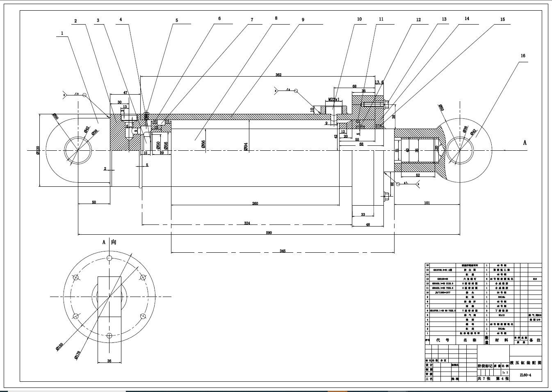
Task: Select the 'A 向' view label
Action: pyautogui.click(x=109, y=242)
